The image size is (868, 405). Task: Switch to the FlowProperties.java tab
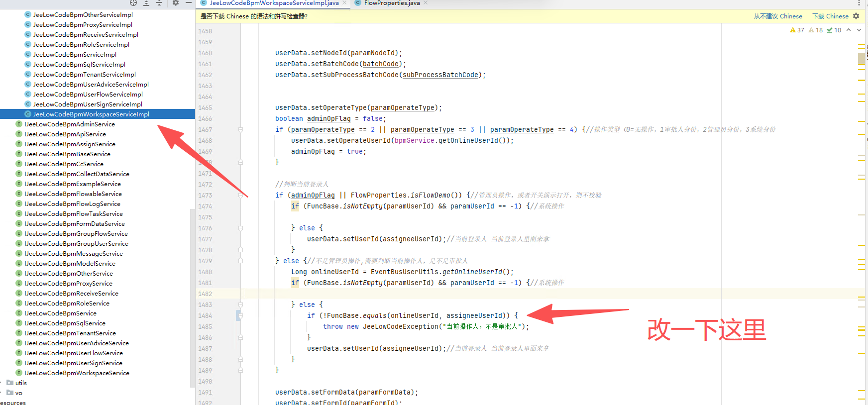(x=391, y=3)
